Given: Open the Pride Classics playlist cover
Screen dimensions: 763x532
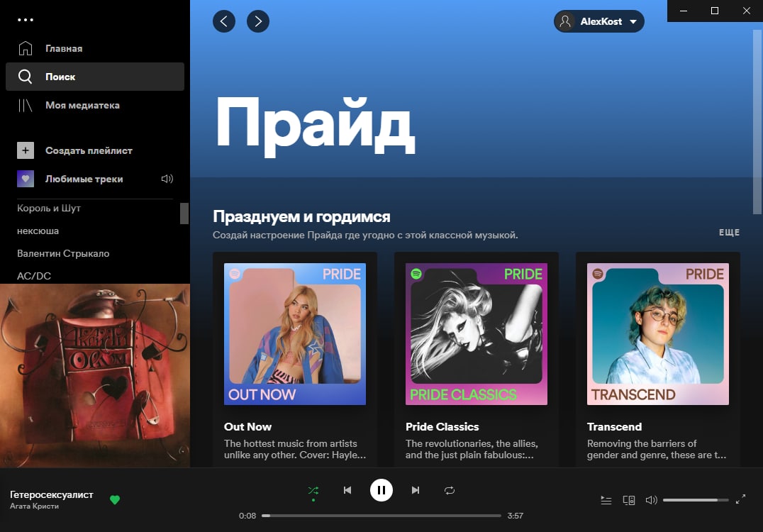Looking at the screenshot, I should [477, 334].
